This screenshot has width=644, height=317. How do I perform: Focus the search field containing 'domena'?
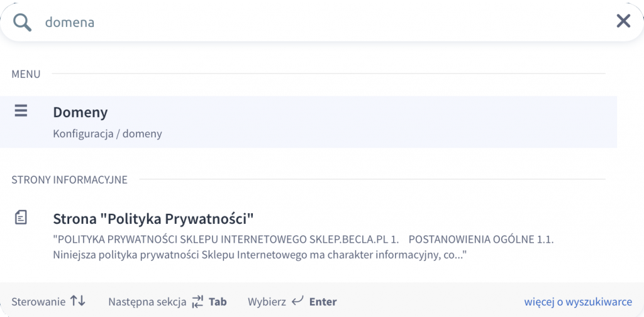325,22
